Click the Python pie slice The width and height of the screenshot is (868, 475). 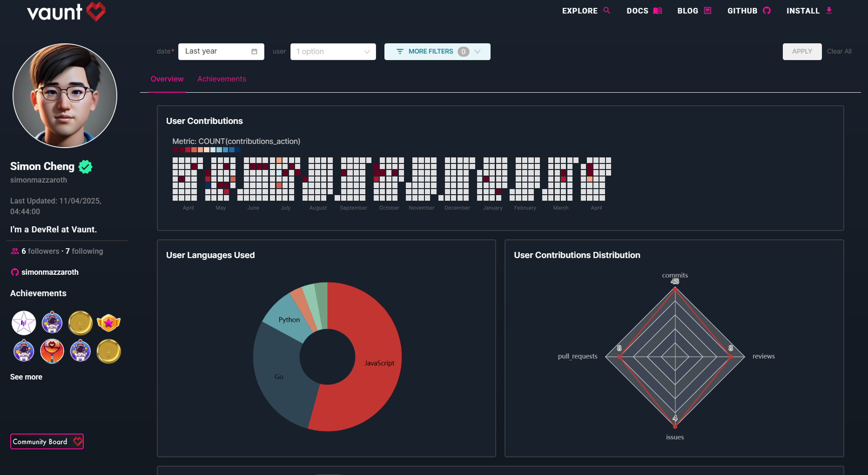coord(289,320)
